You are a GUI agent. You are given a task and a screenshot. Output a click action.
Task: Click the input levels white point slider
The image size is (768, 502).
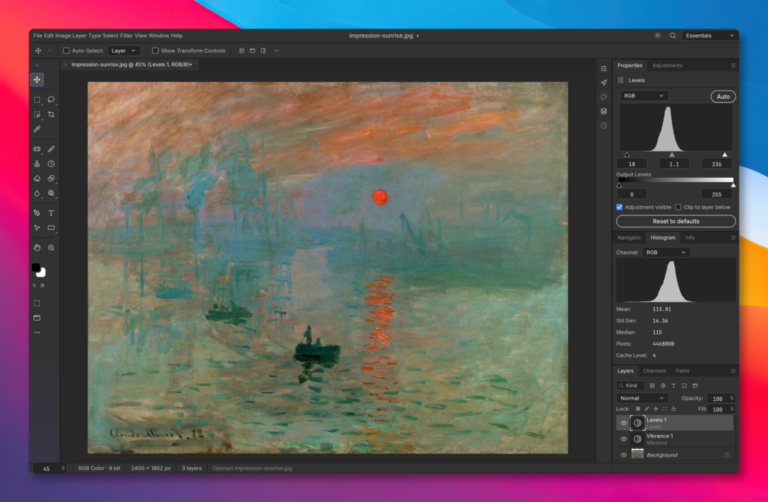point(725,155)
